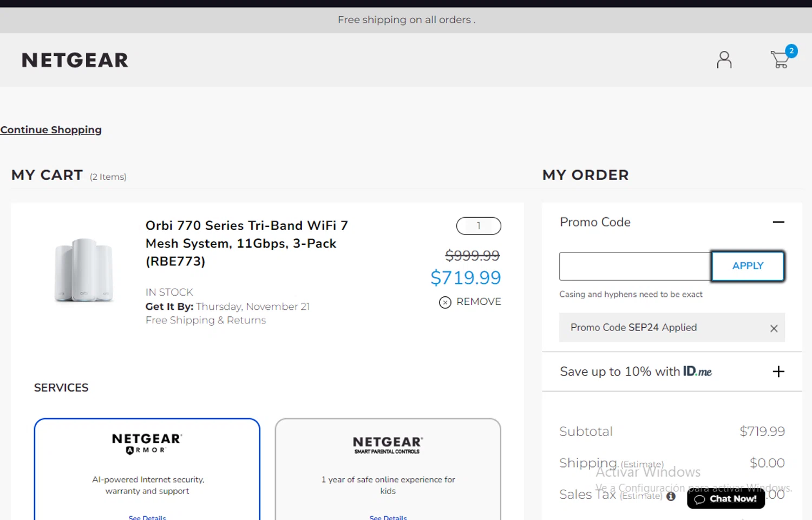This screenshot has height=520, width=812.
Task: Select the NETGEAR Armor service card
Action: click(147, 469)
